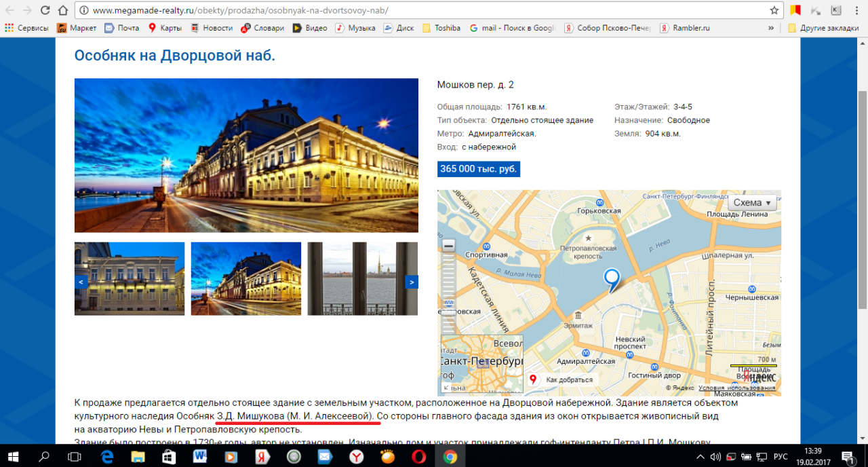
Task: Show next photos with right gallery arrow
Action: coord(411,281)
